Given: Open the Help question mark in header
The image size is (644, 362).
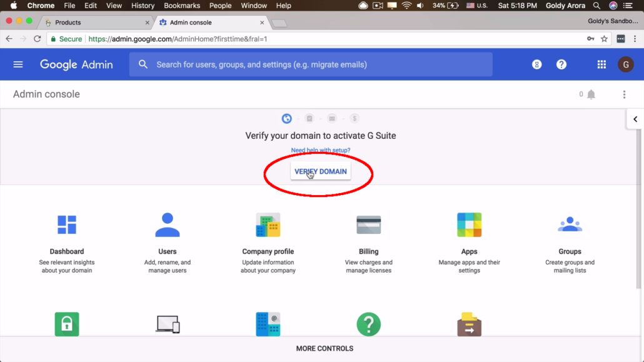Looking at the screenshot, I should click(561, 64).
